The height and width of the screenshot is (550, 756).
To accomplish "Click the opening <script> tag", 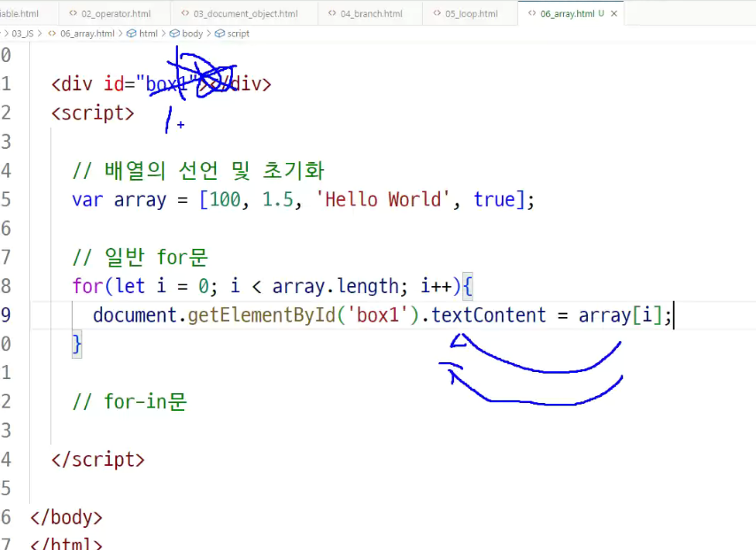I will [x=93, y=112].
